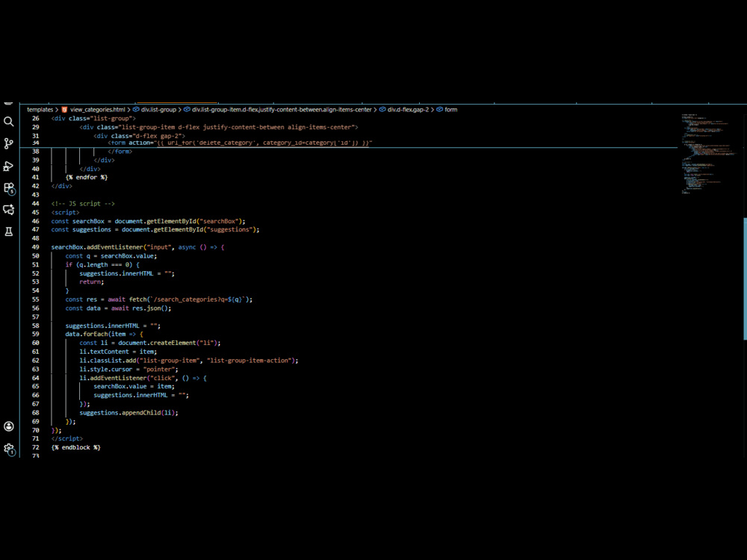Click '{% endblock %}' on line 72
747x560 pixels.
(x=75, y=447)
